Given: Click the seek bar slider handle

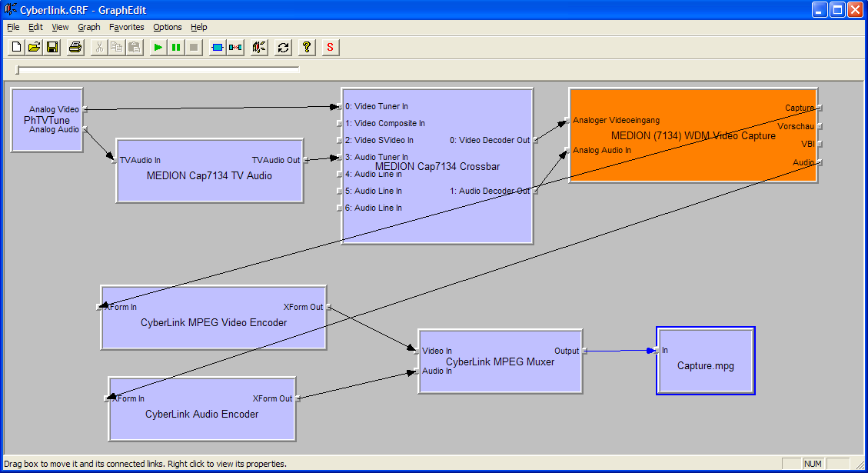Looking at the screenshot, I should tap(18, 71).
